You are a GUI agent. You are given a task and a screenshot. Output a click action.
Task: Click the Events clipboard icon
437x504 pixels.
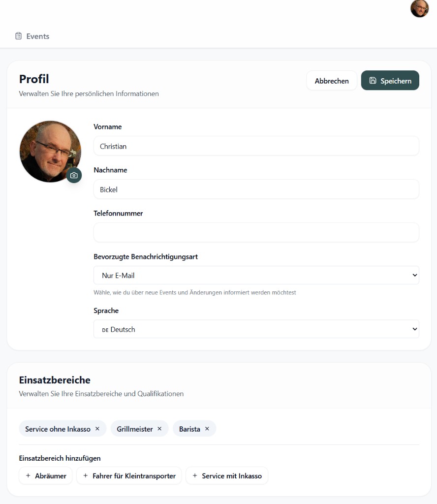18,35
